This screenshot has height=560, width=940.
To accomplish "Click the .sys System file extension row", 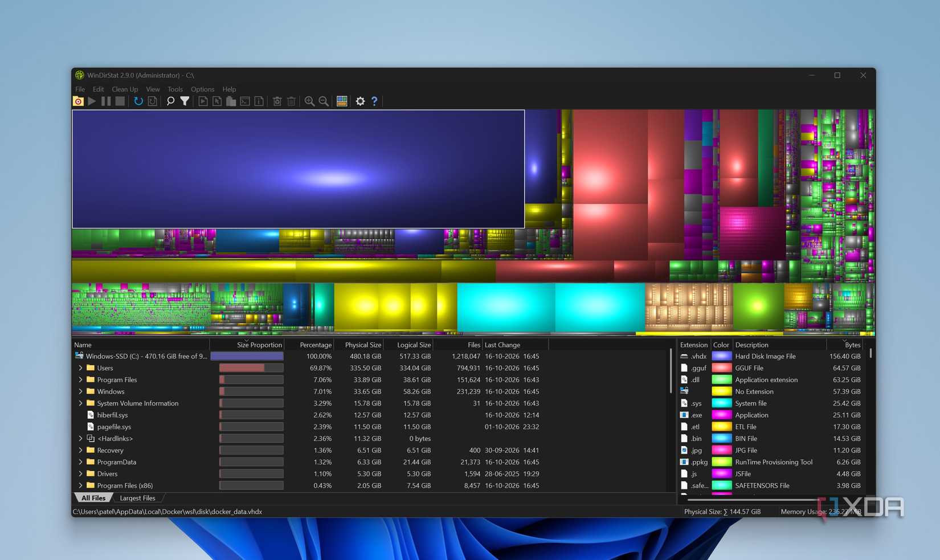I will [770, 403].
